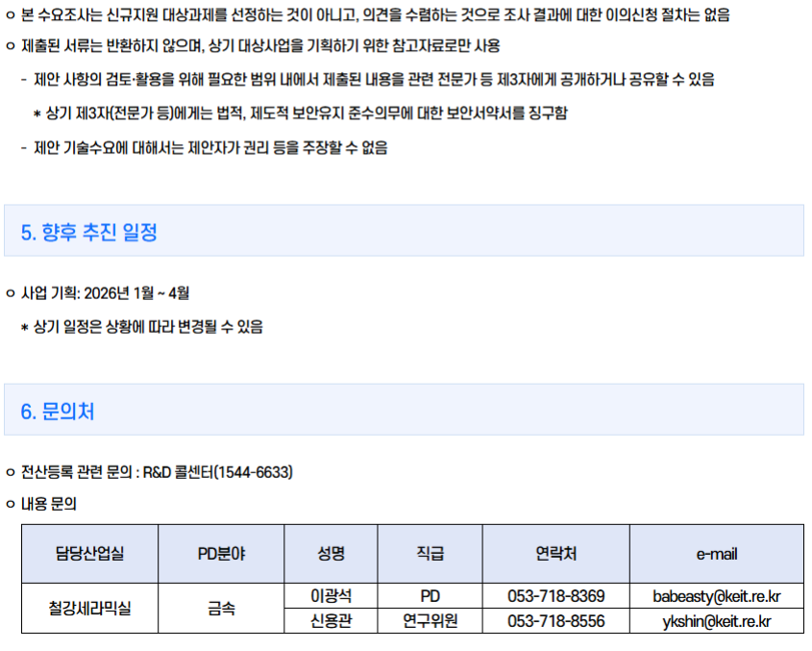Click the '철강세라믹실' table cell

(x=89, y=609)
